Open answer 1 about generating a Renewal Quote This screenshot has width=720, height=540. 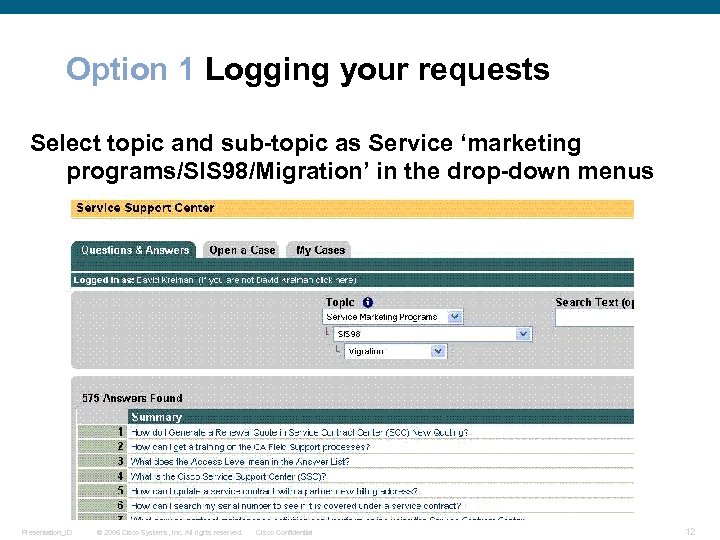tap(300, 432)
